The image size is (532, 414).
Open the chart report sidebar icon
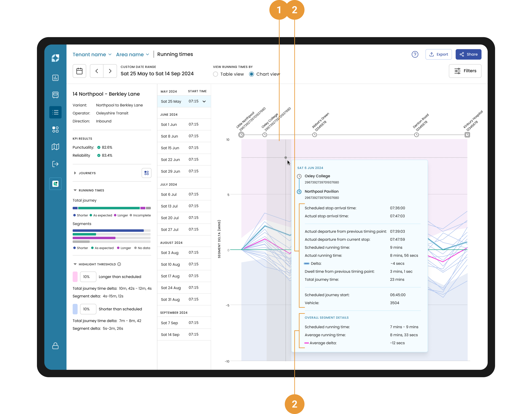click(55, 78)
